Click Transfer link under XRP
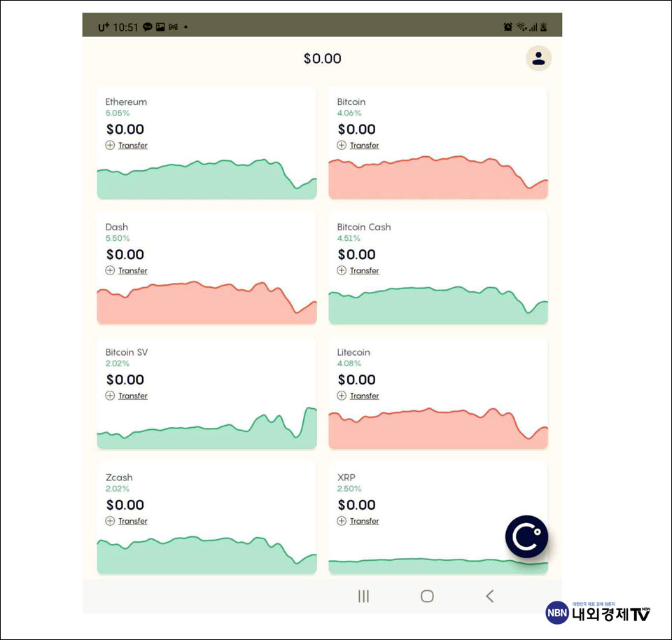This screenshot has height=640, width=672. pos(364,522)
